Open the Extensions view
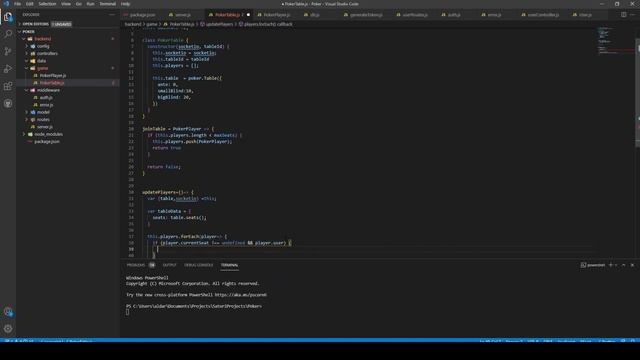The image size is (640, 360). (x=8, y=87)
